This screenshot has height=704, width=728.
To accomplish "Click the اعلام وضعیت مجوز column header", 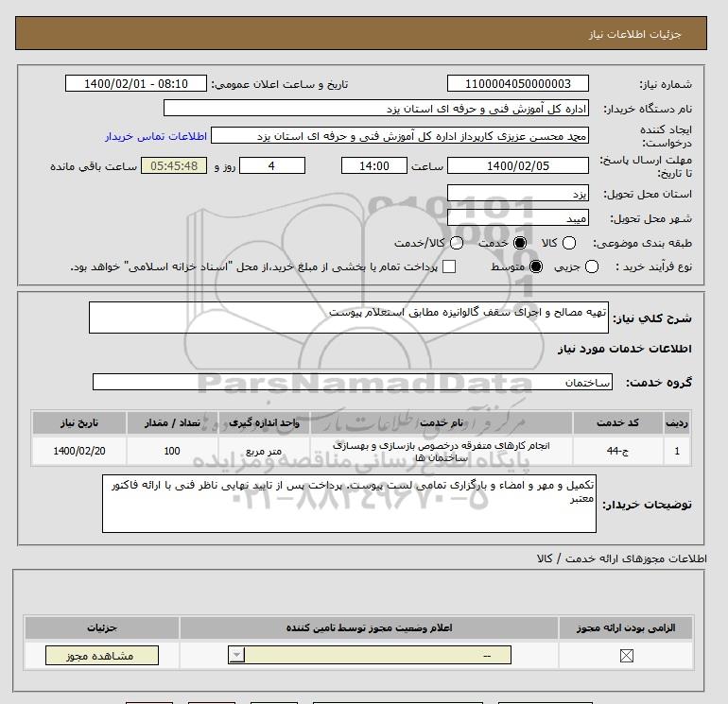I will [369, 627].
